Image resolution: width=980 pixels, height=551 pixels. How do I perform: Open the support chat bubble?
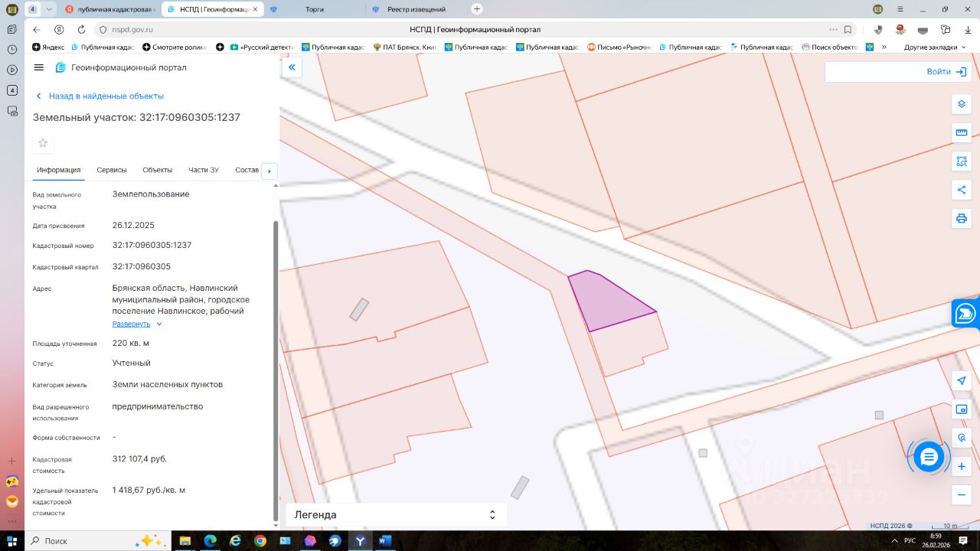(929, 458)
